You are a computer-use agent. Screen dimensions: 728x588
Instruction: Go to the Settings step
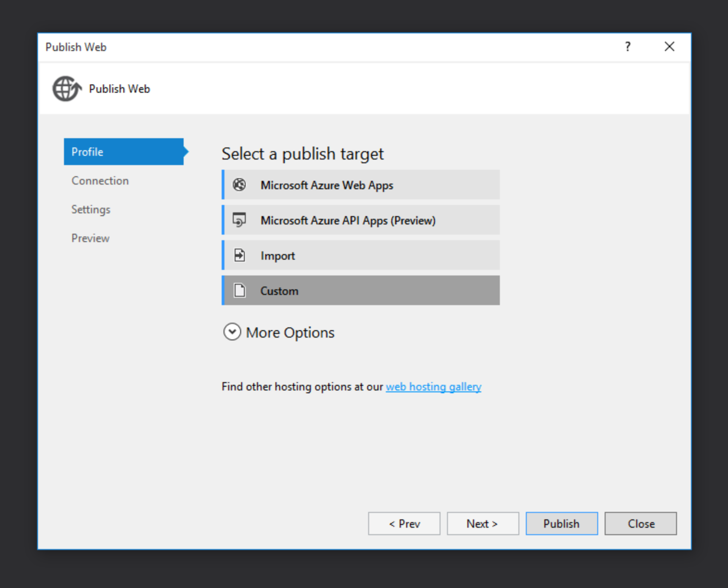[91, 209]
